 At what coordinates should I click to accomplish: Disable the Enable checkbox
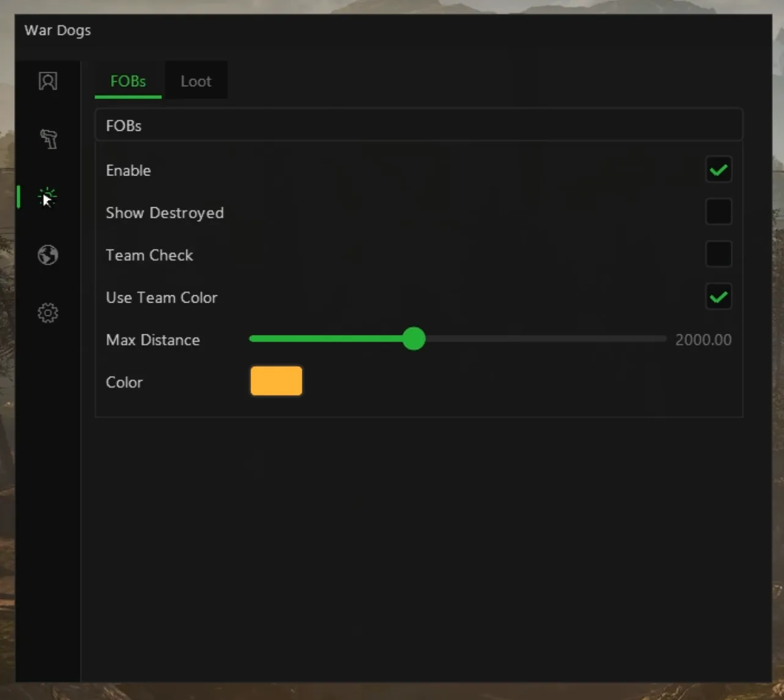pos(719,170)
